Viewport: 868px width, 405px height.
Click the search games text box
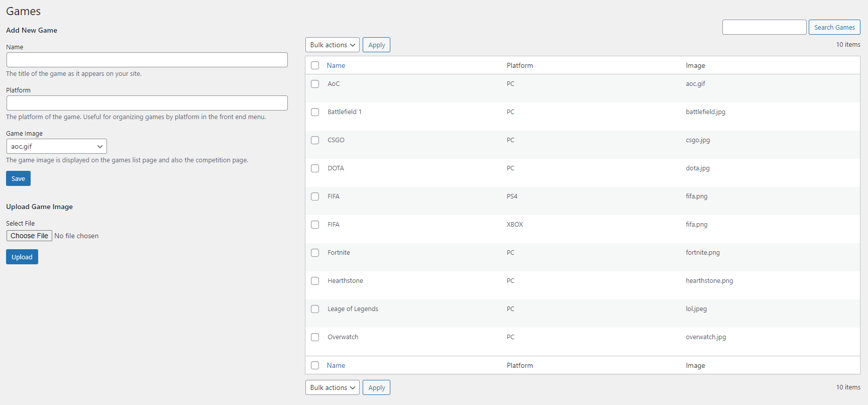pos(765,27)
